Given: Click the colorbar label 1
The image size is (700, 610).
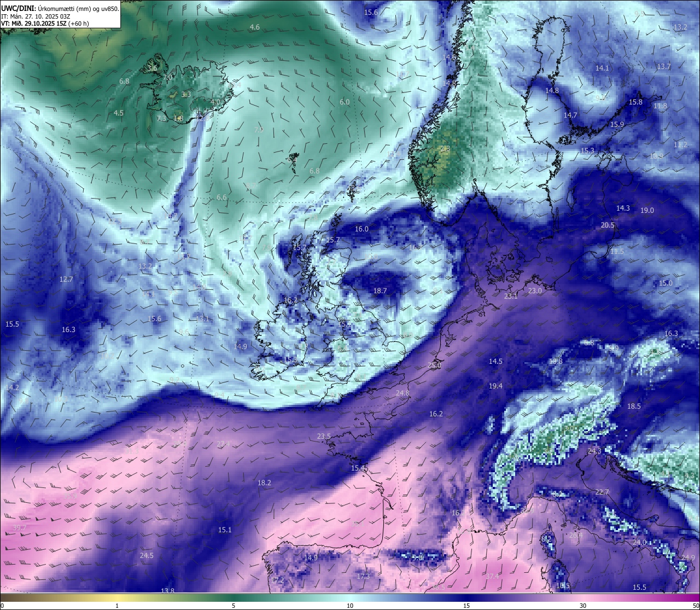Looking at the screenshot, I should click(117, 606).
